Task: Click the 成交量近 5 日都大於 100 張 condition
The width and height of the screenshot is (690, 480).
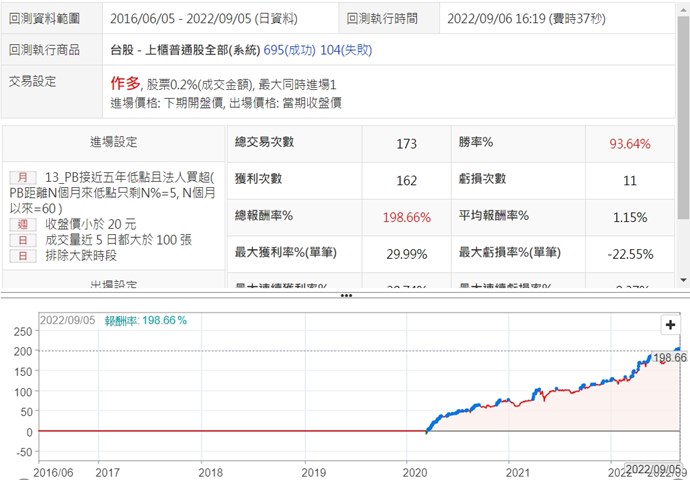Action: tap(118, 240)
